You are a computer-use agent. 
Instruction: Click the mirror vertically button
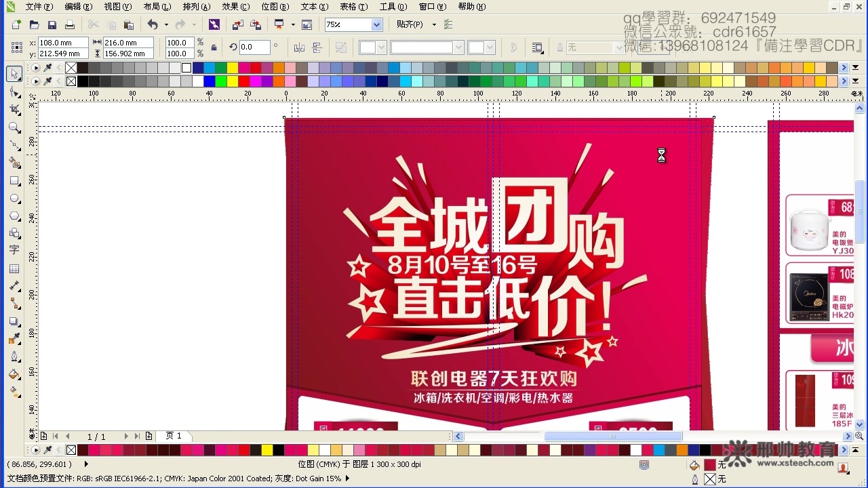click(x=316, y=47)
